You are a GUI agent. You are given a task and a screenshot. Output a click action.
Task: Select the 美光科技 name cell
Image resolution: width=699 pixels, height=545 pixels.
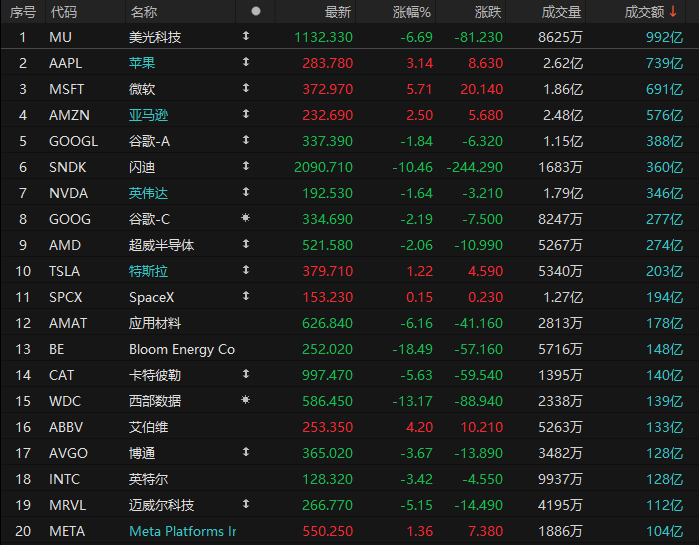155,37
